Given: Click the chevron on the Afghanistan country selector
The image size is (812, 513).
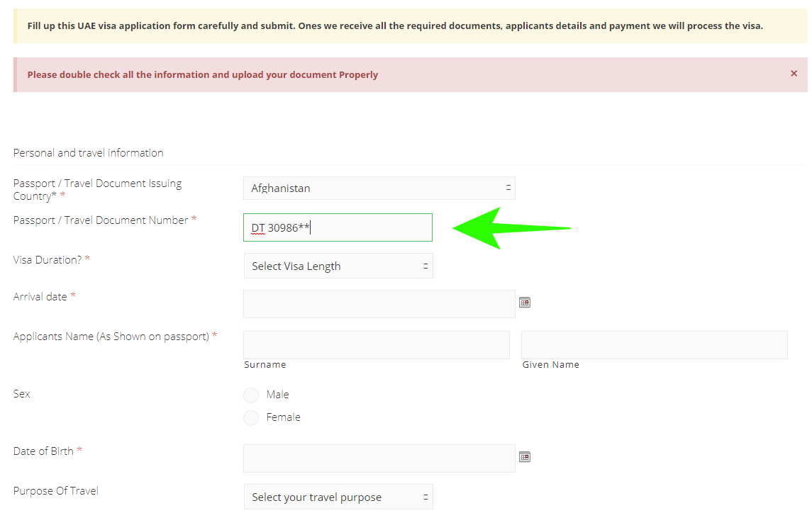Looking at the screenshot, I should pyautogui.click(x=508, y=188).
